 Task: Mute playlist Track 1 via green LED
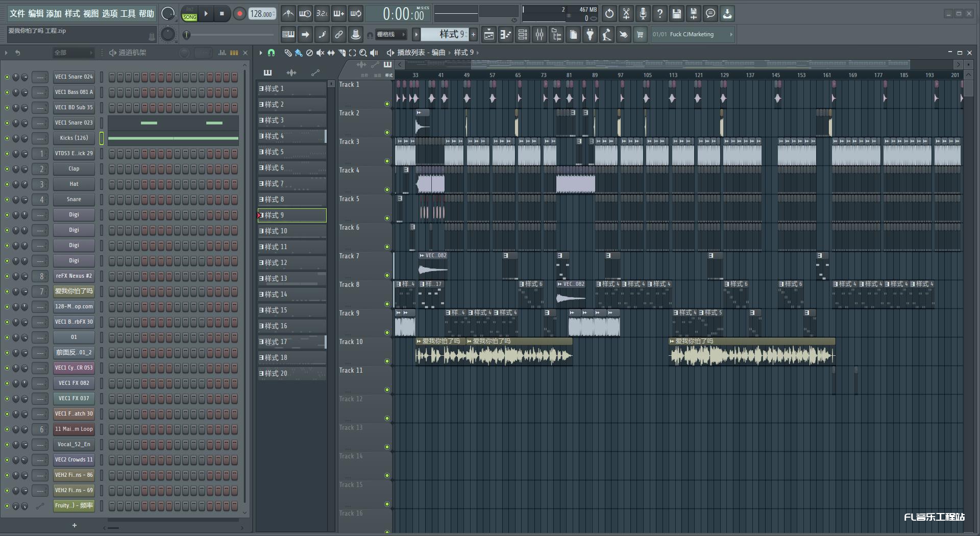(x=387, y=104)
